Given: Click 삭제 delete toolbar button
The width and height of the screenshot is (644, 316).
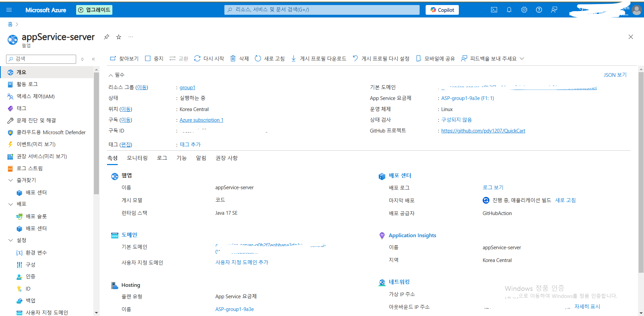Looking at the screenshot, I should click(x=239, y=58).
